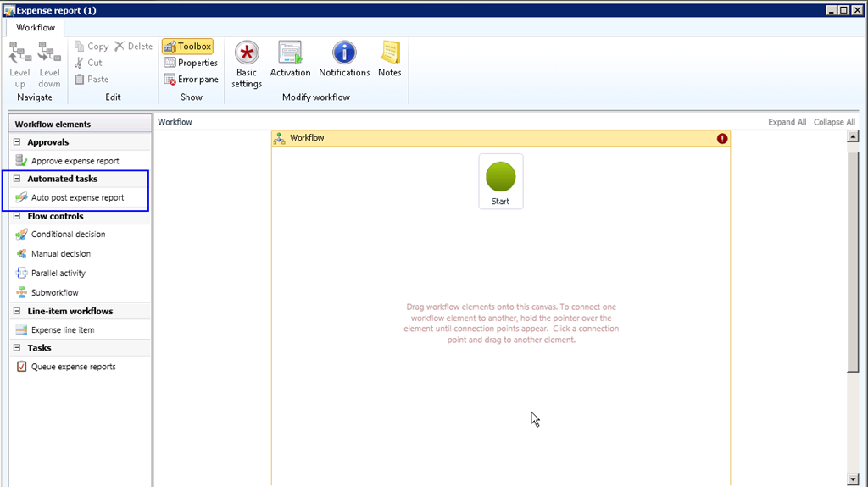This screenshot has width=868, height=487.
Task: Click Collapse All link
Action: click(834, 122)
